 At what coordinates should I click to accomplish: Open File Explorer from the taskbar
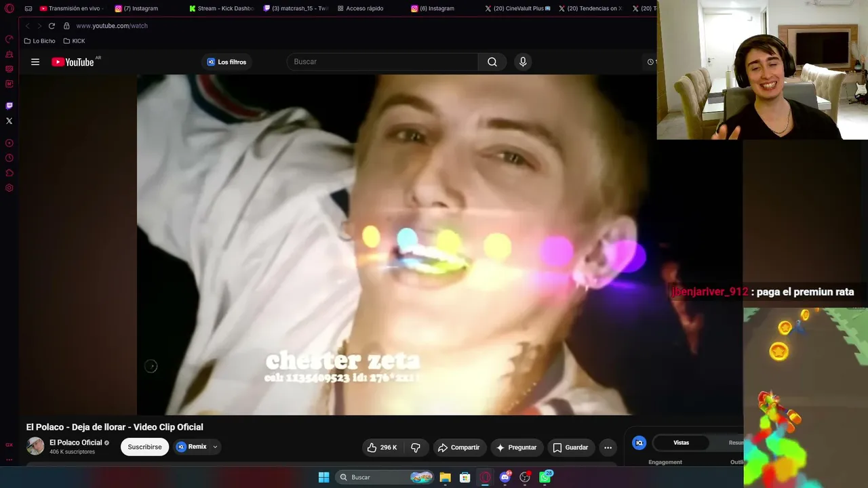tap(445, 477)
